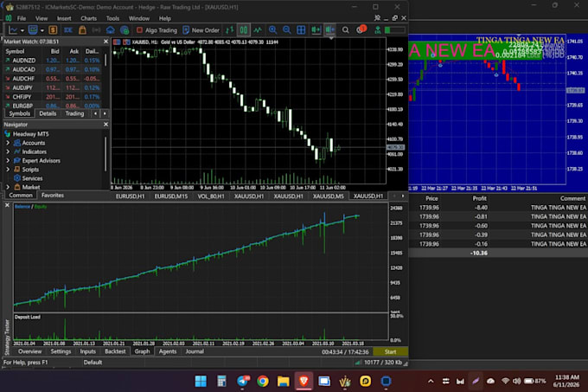Viewport: 588px width, 392px height.
Task: Open notifications icon with red badge
Action: 361,29
